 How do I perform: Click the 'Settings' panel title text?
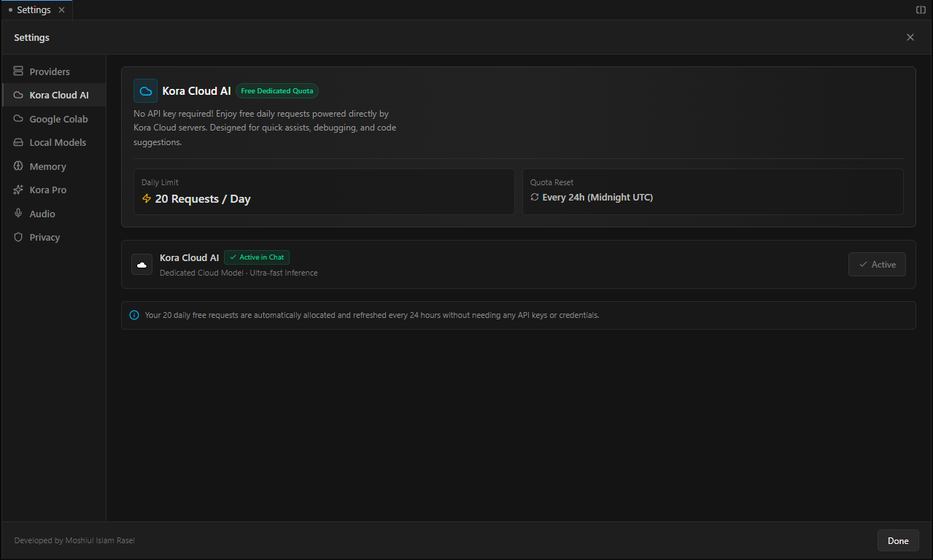[32, 37]
